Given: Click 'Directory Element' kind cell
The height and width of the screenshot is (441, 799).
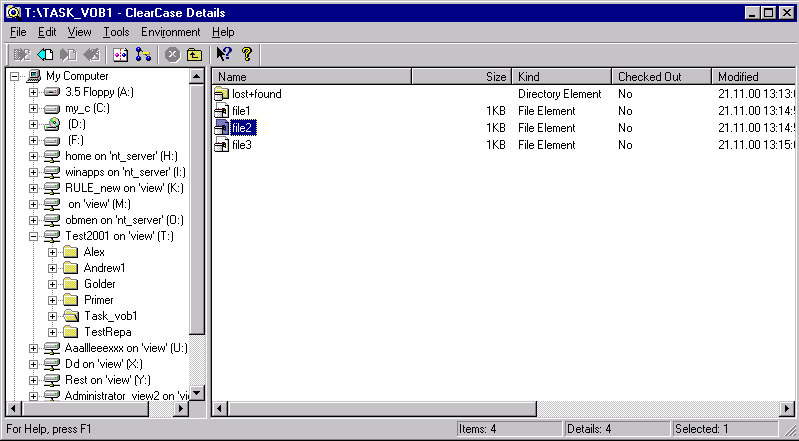Looking at the screenshot, I should (560, 94).
